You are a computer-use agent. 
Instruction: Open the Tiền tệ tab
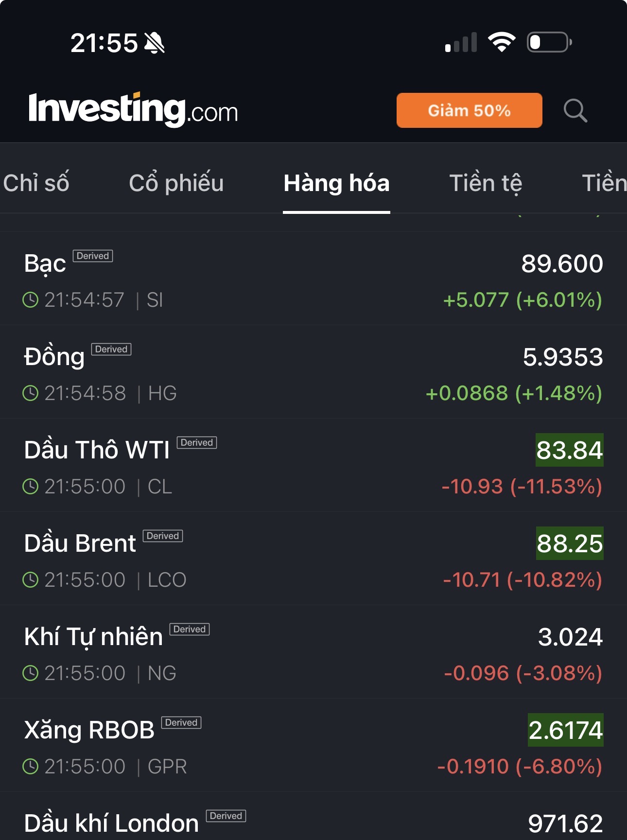coord(486,183)
